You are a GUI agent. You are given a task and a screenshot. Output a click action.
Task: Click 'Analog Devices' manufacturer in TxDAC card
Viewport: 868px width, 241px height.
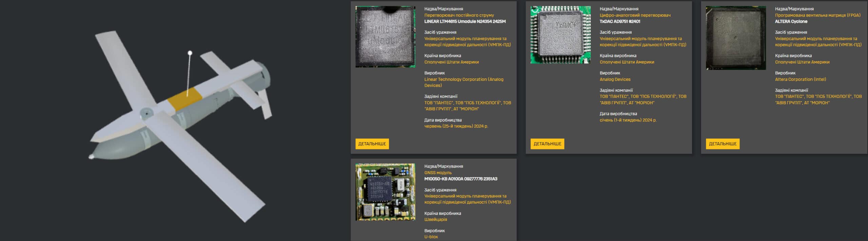[615, 79]
